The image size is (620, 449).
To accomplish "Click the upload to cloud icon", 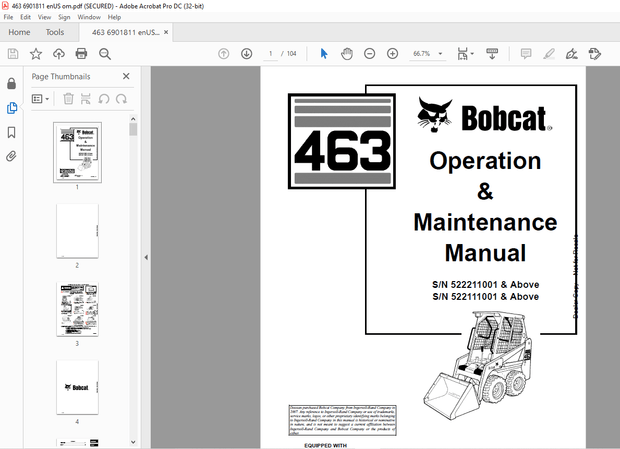I will (x=59, y=54).
